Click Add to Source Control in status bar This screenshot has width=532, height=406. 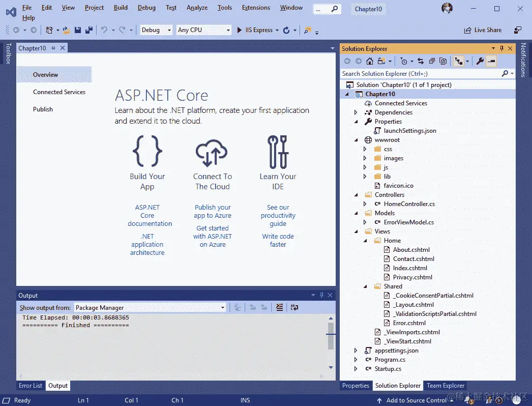point(416,400)
